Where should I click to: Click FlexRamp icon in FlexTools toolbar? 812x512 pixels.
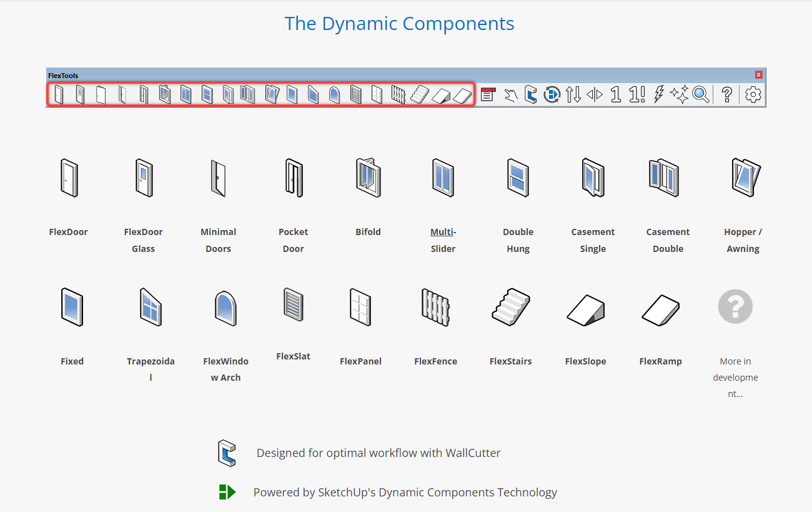pos(462,95)
